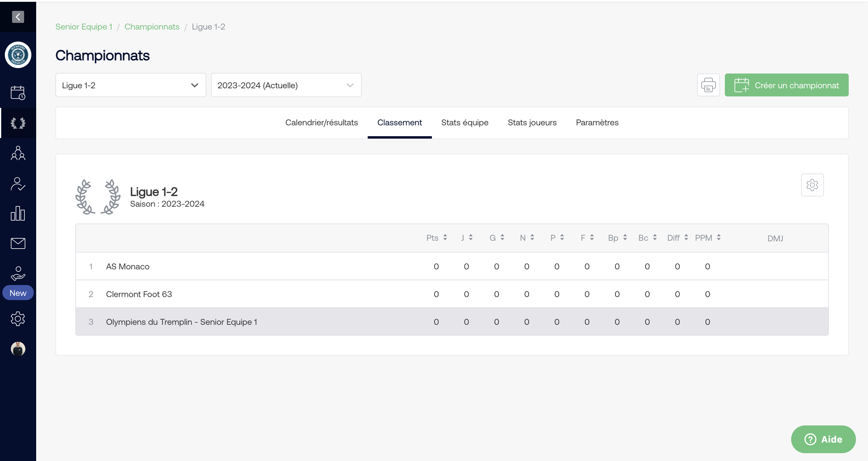The height and width of the screenshot is (461, 868).
Task: Click the New badge in sidebar
Action: click(18, 293)
